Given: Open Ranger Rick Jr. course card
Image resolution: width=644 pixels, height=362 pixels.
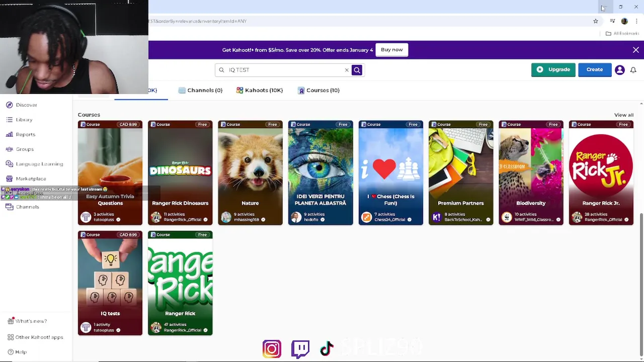Looking at the screenshot, I should pyautogui.click(x=601, y=172).
